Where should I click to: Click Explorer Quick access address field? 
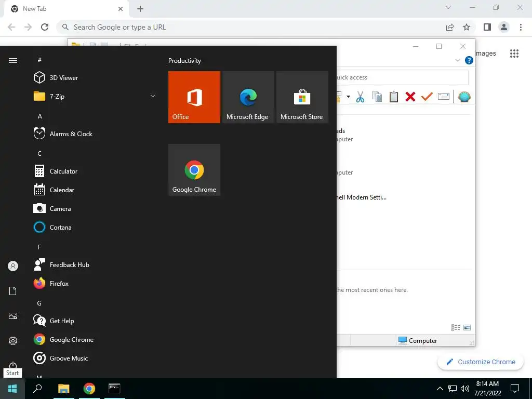(403, 77)
